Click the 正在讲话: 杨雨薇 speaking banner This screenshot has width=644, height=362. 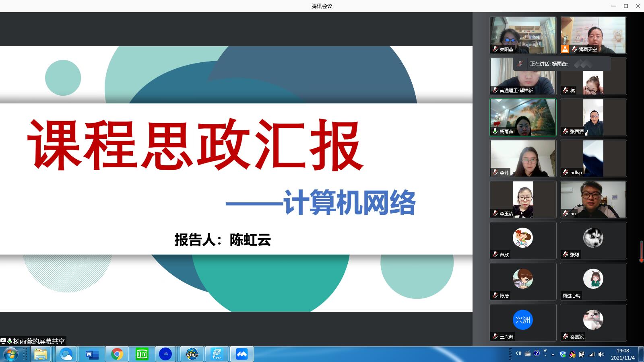[x=562, y=64]
